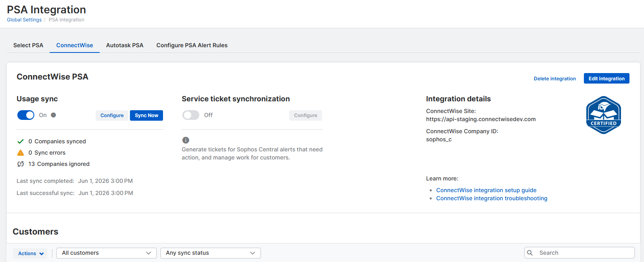Click the magnifier icon in the Search box
Viewport: 644px width, 262px height.
(530, 253)
